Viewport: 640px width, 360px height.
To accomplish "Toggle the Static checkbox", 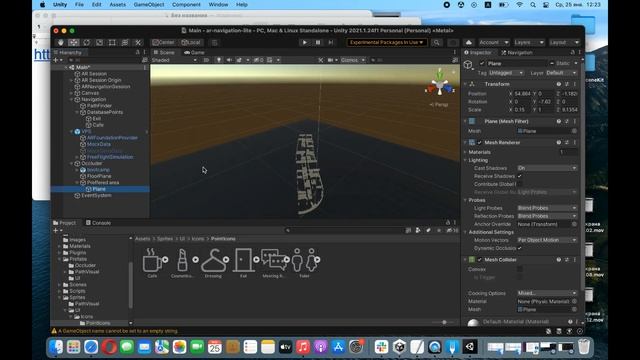I will pyautogui.click(x=552, y=64).
